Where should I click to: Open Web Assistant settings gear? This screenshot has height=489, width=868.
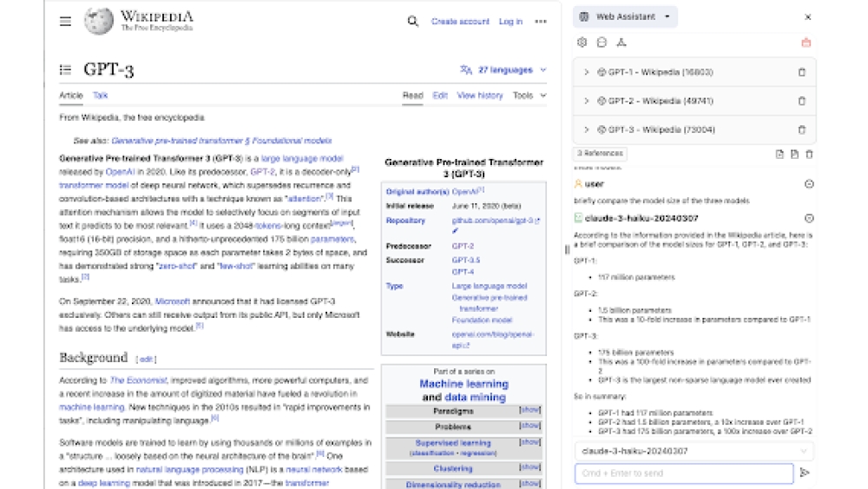coord(582,42)
